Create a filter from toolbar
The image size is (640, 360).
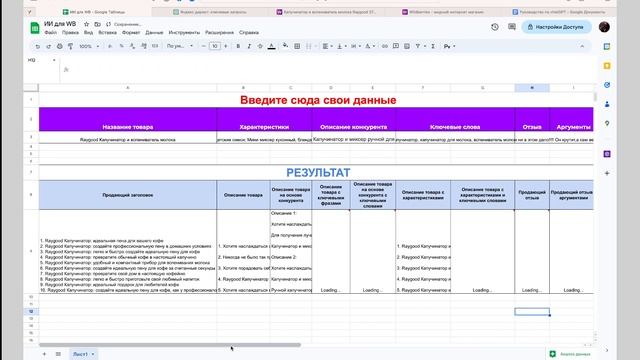click(x=418, y=47)
